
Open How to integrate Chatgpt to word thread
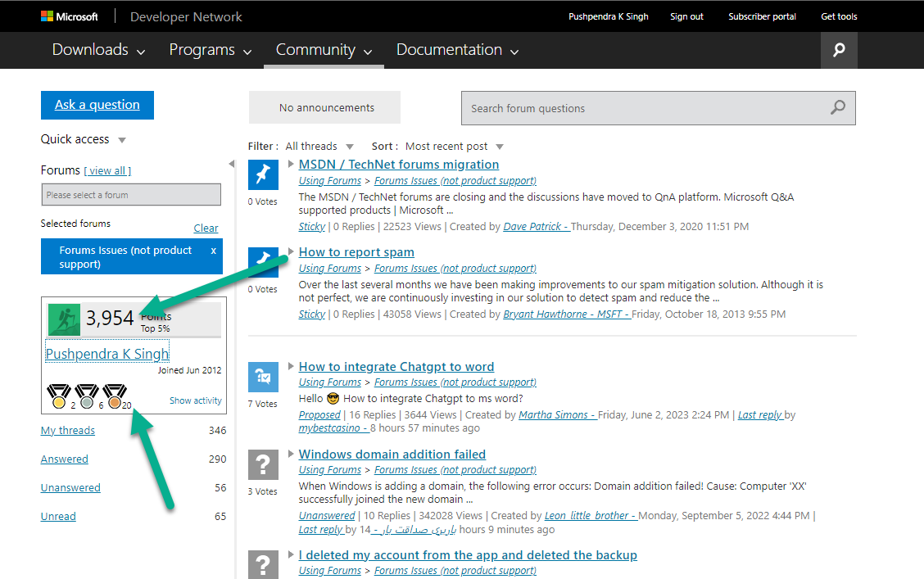point(396,366)
